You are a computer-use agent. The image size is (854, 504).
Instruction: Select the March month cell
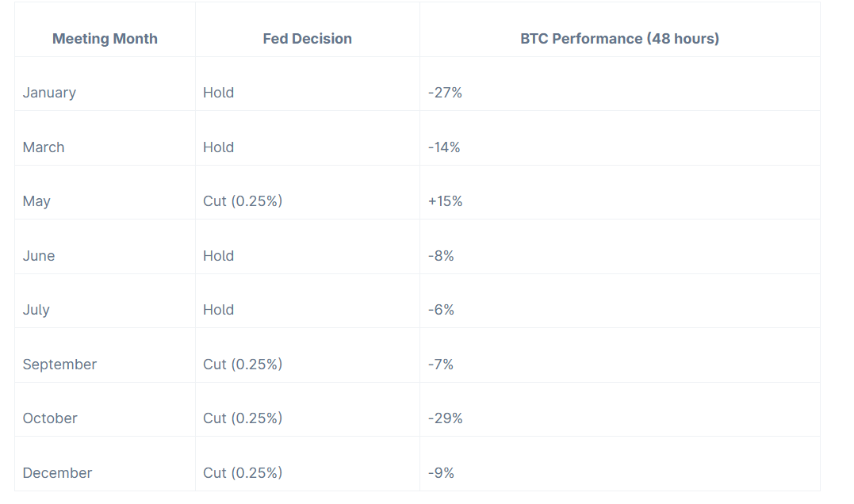(44, 147)
